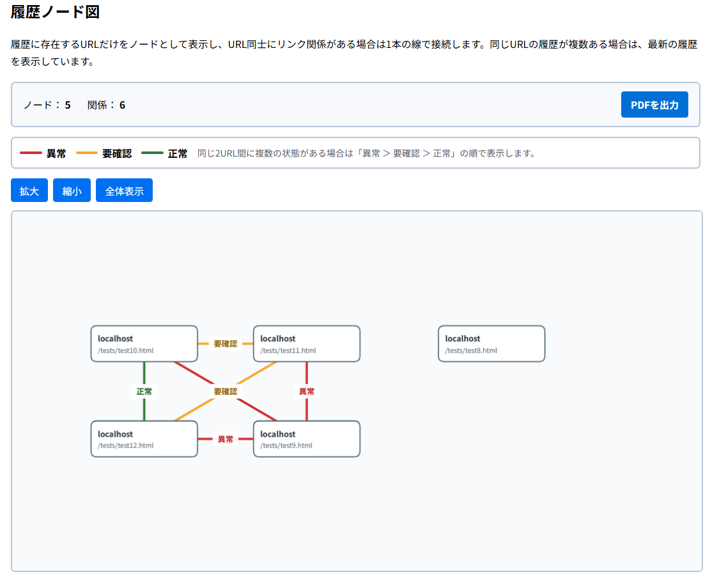Click the green 正常 legend line
The width and height of the screenshot is (726, 588).
pos(152,153)
